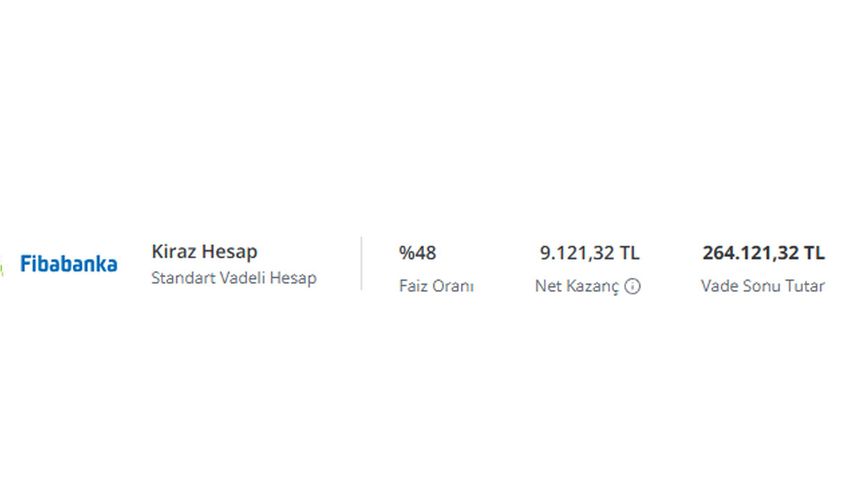The image size is (860, 504).
Task: Click the word Vadeli in the subtitle
Action: (242, 278)
